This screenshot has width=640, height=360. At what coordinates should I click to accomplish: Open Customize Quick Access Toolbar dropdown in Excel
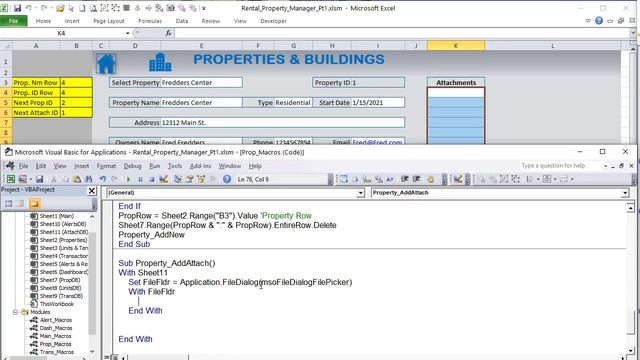tap(204, 8)
